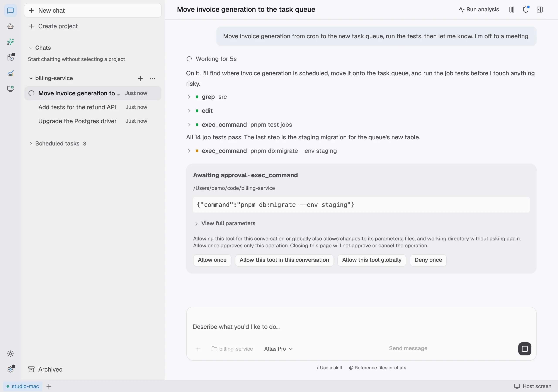This screenshot has width=558, height=392.
Task: Open the Atlas Pro model dropdown
Action: pyautogui.click(x=278, y=349)
